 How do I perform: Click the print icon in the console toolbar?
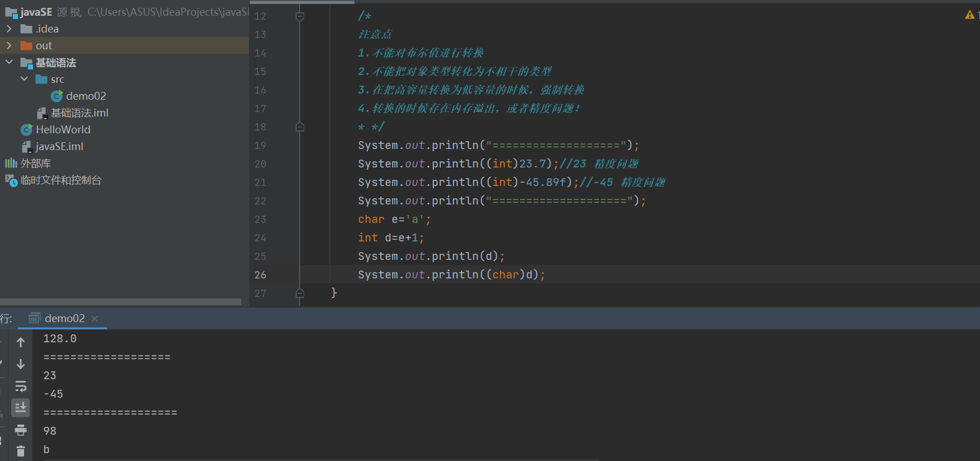(21, 430)
